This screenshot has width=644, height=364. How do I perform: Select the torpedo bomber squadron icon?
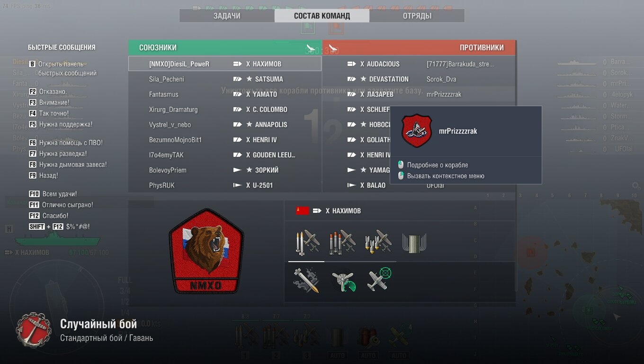pyautogui.click(x=342, y=243)
